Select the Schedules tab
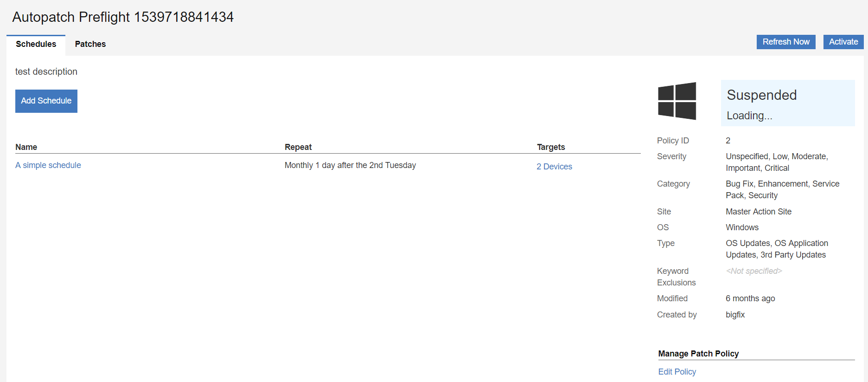868x382 pixels. [x=36, y=44]
